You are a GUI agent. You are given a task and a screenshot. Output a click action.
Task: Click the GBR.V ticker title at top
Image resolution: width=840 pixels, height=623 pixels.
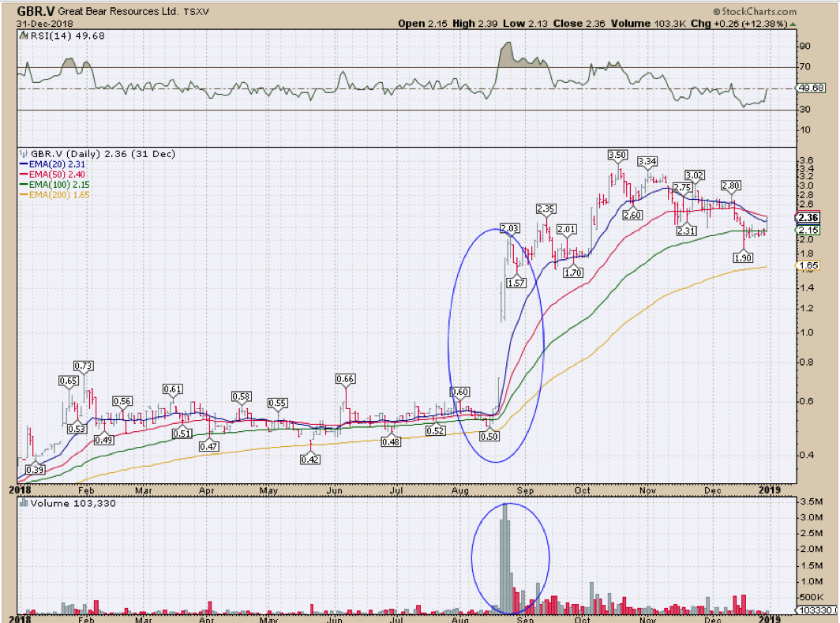click(x=35, y=11)
